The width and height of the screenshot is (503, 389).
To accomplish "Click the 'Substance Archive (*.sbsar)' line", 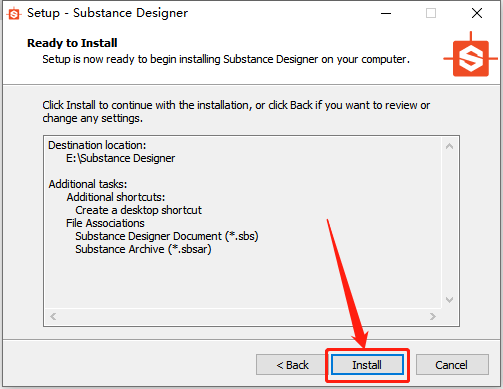I will (143, 249).
